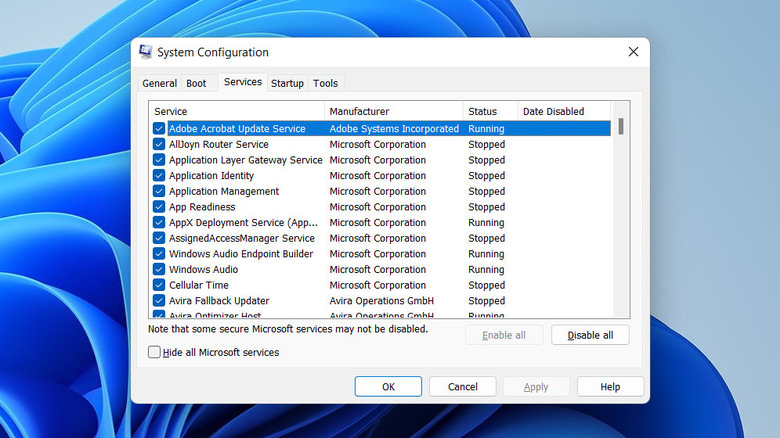Select Application Layer Gateway Service row
Viewport: 780px width, 438px height.
point(382,160)
